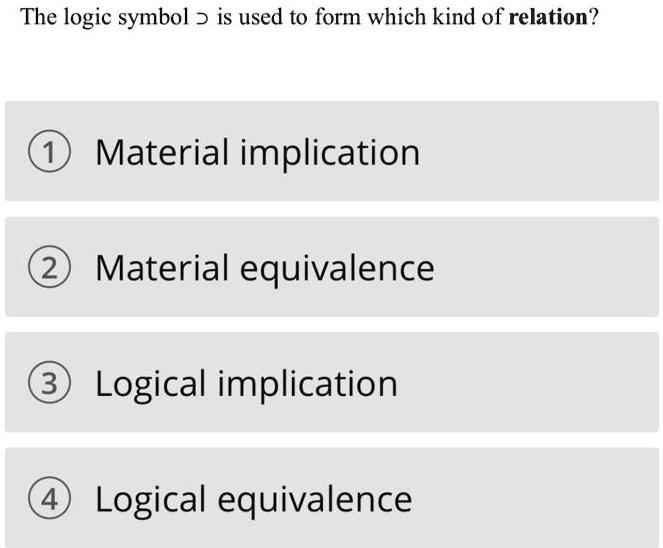Click the word equivalence in fourth option
This screenshot has height=548, width=663.
(x=315, y=500)
